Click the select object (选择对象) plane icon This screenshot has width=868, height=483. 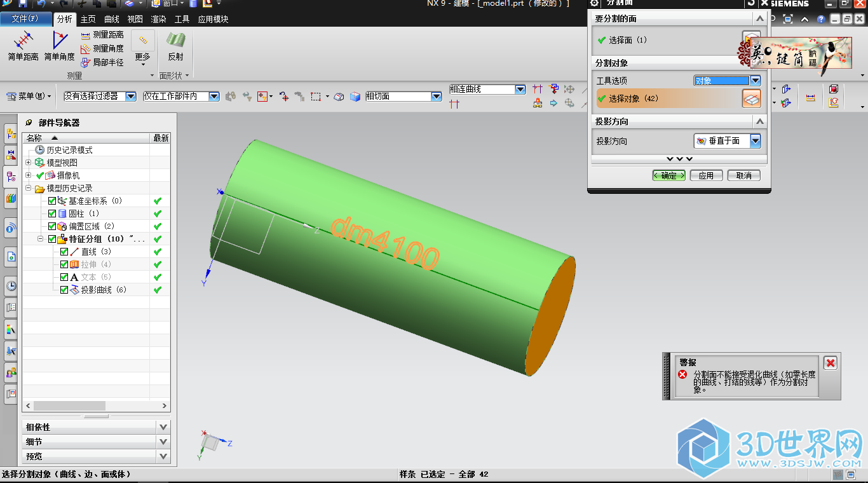pos(752,99)
